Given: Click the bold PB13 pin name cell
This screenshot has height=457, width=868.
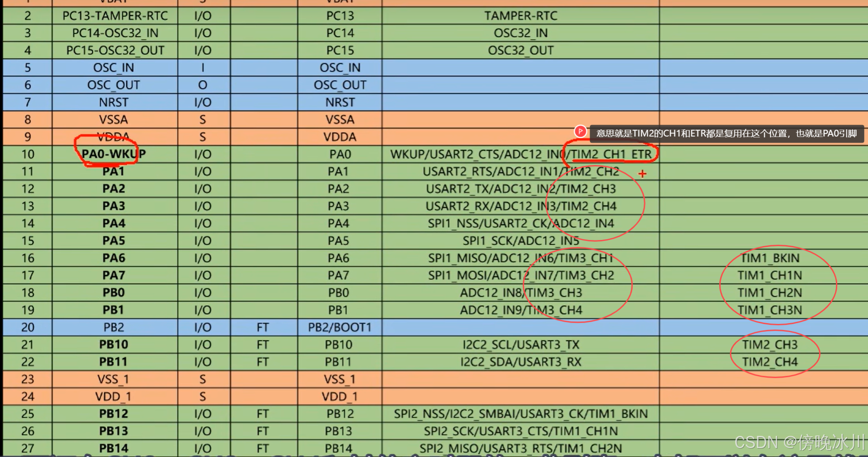Looking at the screenshot, I should click(114, 431).
